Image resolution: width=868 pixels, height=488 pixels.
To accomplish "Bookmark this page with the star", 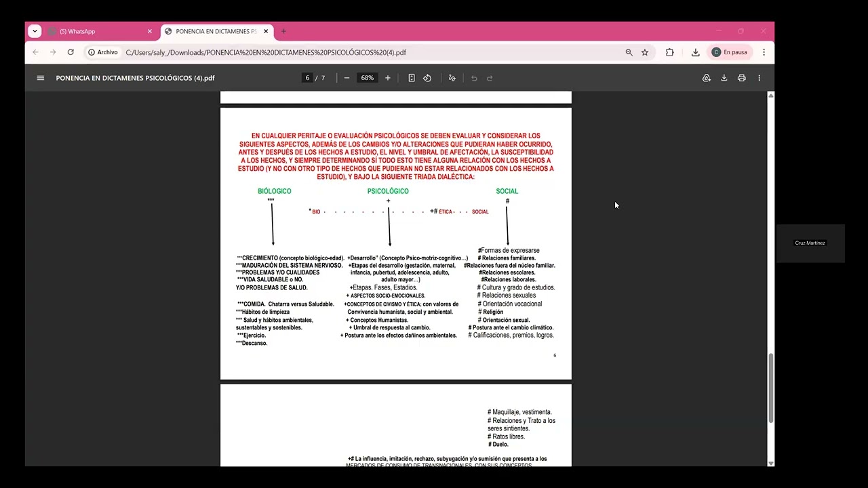I will coord(645,52).
